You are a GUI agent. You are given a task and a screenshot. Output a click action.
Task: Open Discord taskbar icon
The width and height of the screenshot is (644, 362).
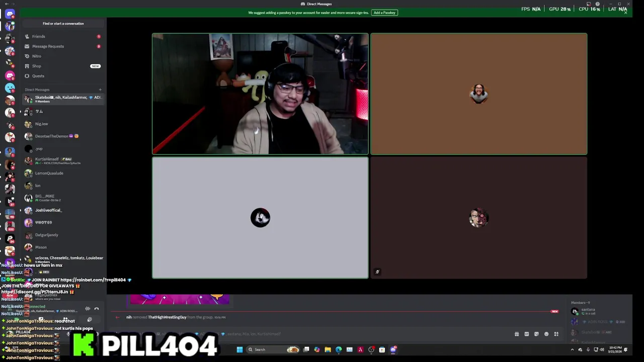tap(393, 349)
